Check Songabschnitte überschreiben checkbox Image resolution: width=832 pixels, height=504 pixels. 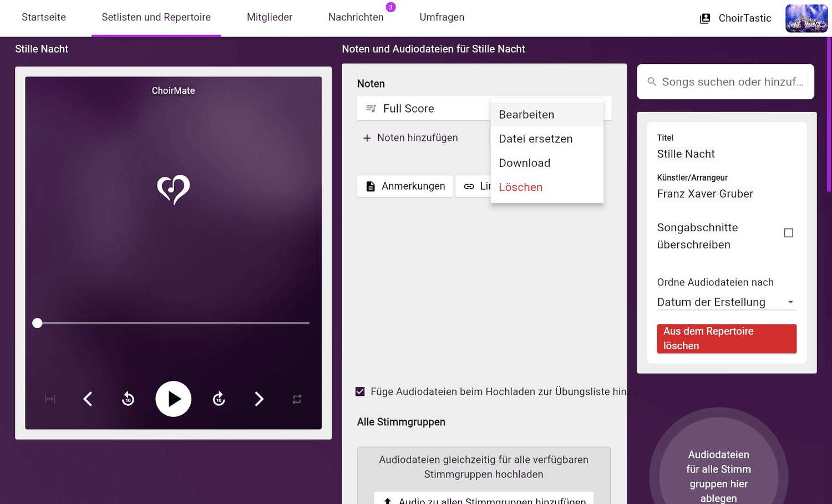point(788,233)
